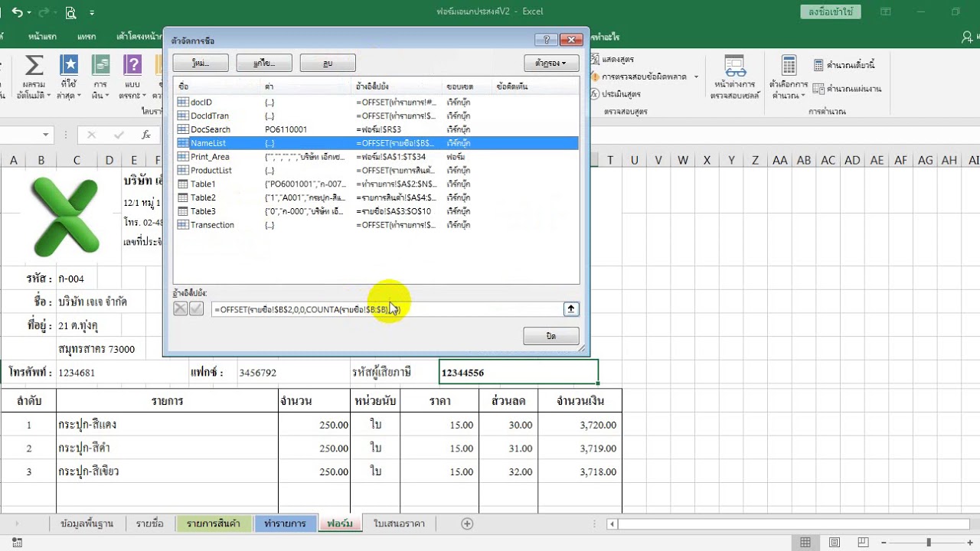The image size is (980, 551).
Task: Select the Table2 name row
Action: click(x=375, y=197)
